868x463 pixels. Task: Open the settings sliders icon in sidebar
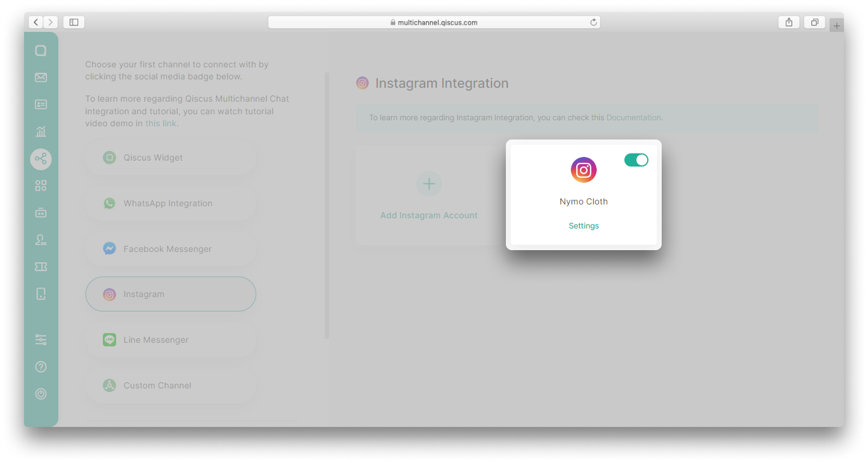point(41,340)
